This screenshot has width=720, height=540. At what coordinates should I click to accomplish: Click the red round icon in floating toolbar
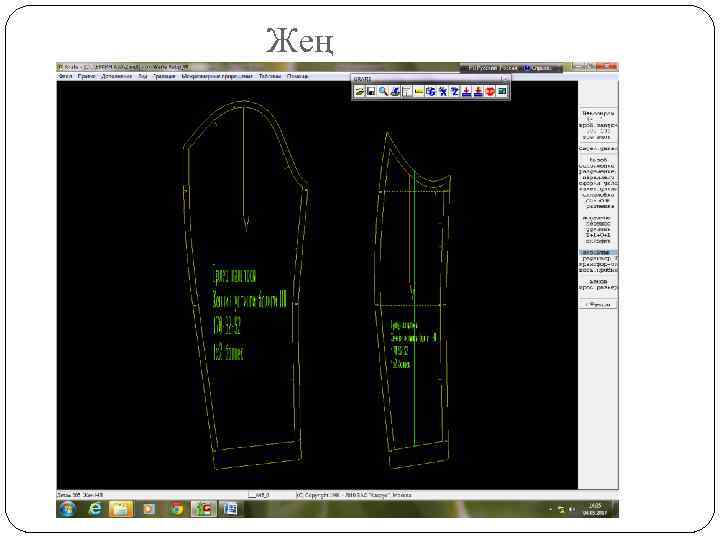click(x=490, y=92)
